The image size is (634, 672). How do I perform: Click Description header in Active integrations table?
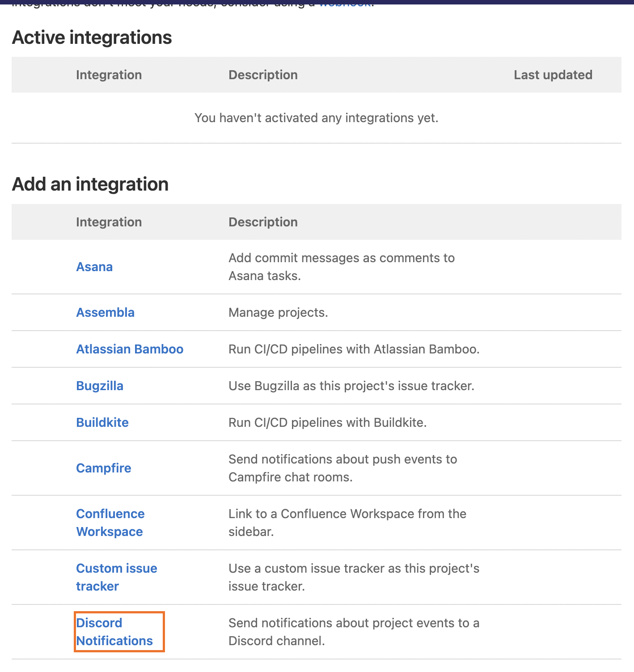click(x=263, y=75)
